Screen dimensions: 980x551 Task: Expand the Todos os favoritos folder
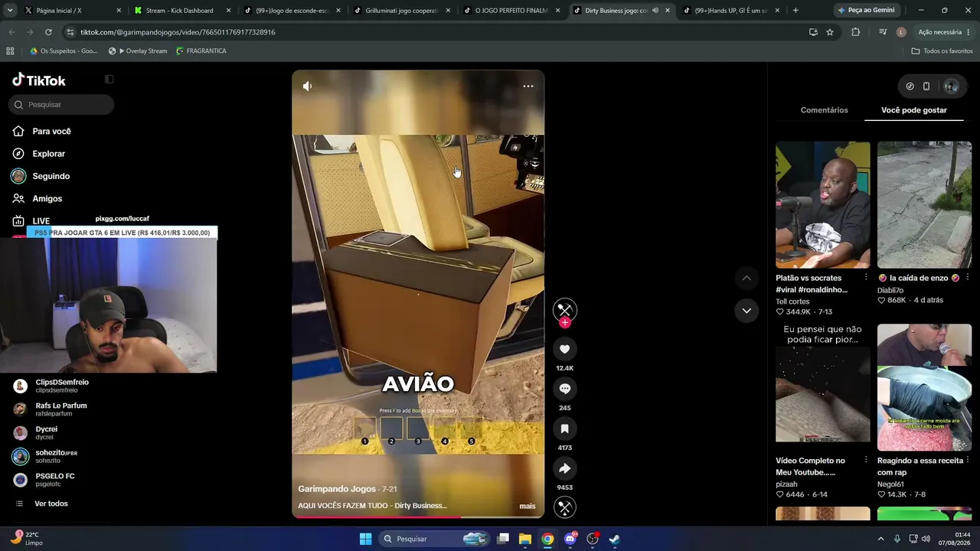tap(942, 51)
